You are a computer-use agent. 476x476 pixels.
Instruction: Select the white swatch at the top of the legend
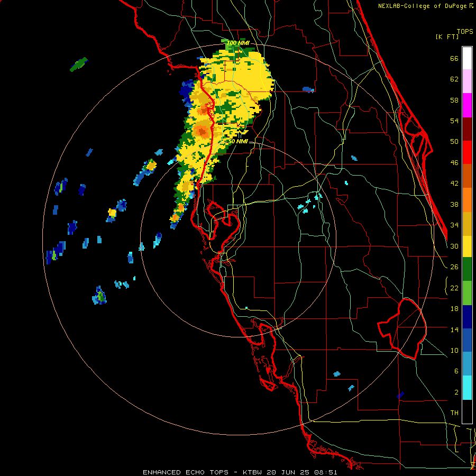[467, 58]
